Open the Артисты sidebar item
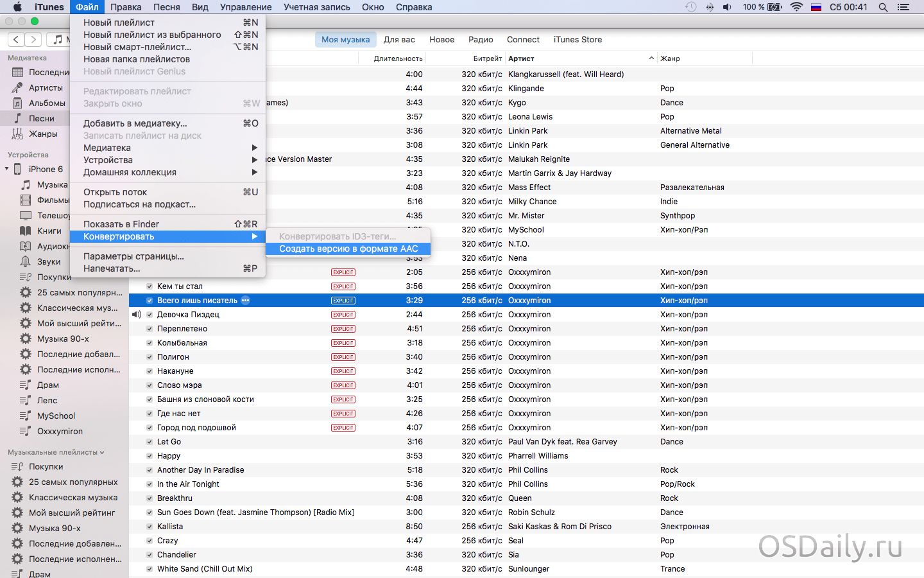Image resolution: width=924 pixels, height=578 pixels. pos(46,87)
